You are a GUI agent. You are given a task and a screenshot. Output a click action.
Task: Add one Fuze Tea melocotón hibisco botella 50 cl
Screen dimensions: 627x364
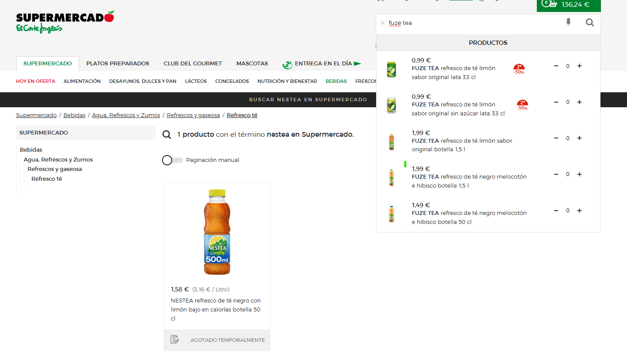(580, 211)
